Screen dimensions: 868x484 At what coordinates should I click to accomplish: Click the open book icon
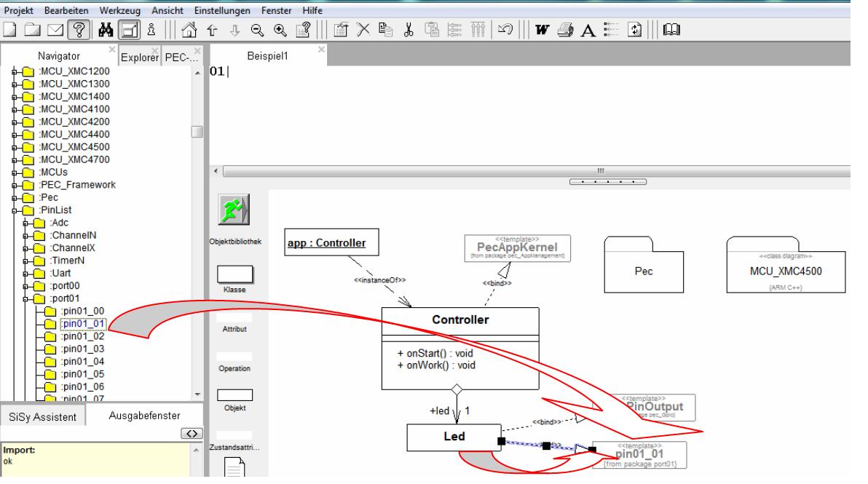click(x=670, y=29)
